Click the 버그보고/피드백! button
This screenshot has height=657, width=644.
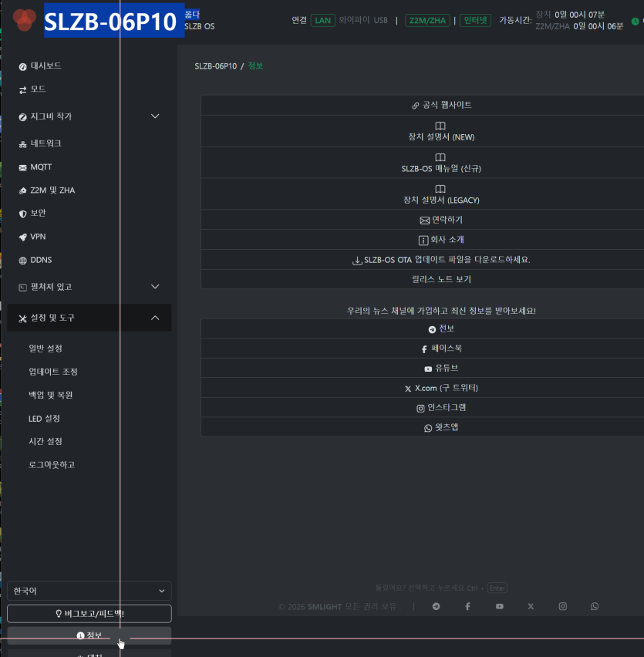coord(89,613)
